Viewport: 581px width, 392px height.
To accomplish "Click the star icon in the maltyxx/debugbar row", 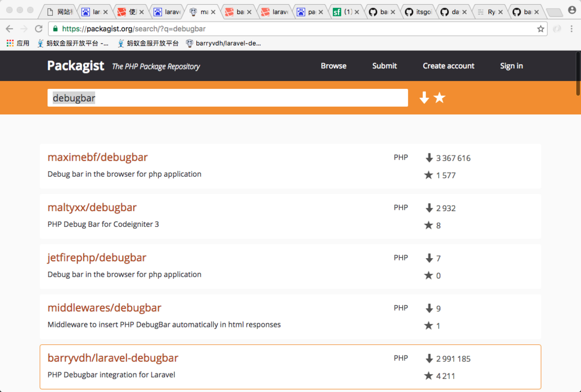I will coord(428,225).
